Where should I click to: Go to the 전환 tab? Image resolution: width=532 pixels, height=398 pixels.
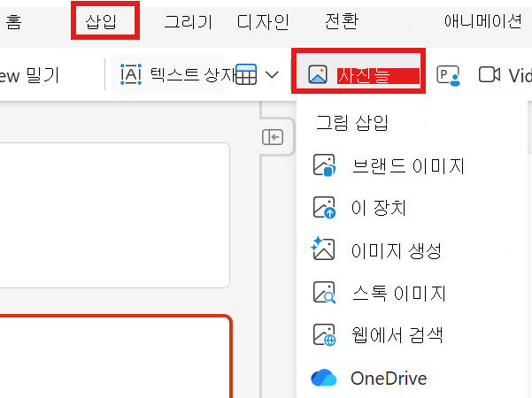342,21
